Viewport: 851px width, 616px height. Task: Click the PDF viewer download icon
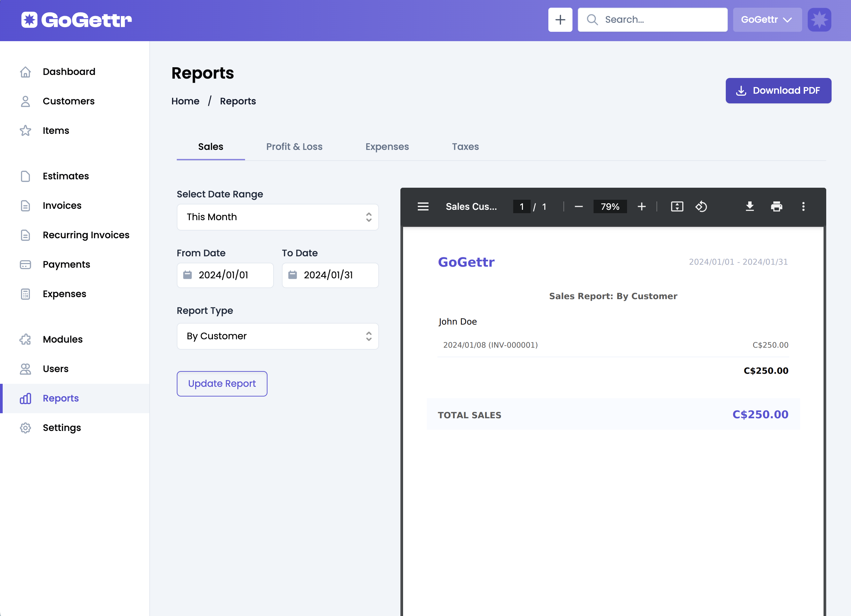[749, 206]
